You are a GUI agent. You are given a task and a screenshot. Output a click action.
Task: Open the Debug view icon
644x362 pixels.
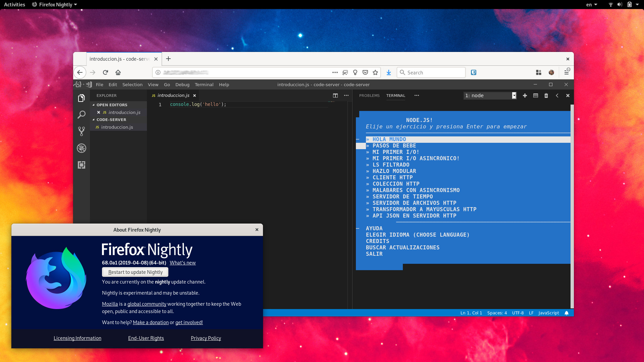pos(82,148)
